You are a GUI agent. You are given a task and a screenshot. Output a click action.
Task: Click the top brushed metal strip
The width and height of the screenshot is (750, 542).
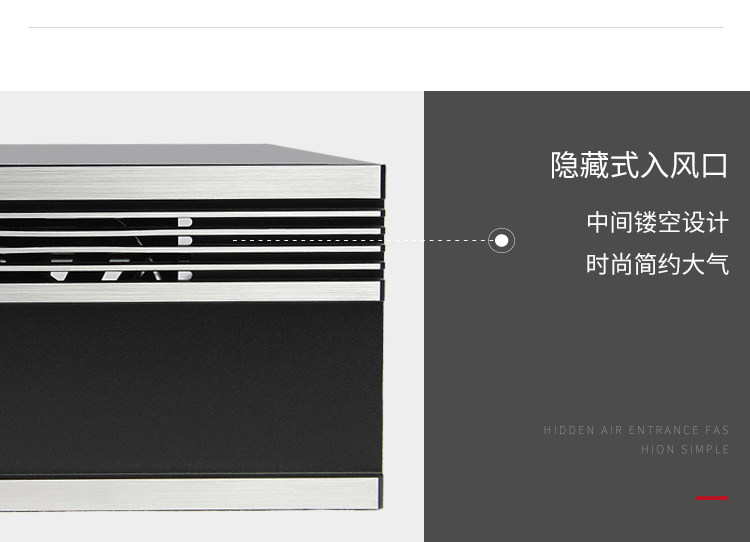[x=190, y=182]
